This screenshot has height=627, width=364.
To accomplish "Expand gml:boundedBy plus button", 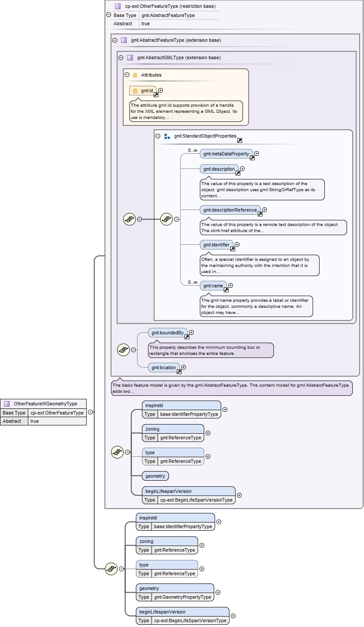I will pos(192,333).
